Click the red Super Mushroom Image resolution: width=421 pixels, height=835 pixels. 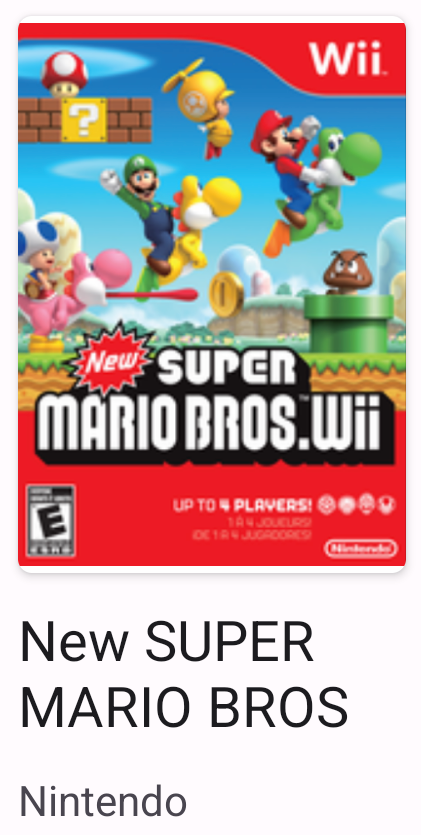(x=64, y=73)
